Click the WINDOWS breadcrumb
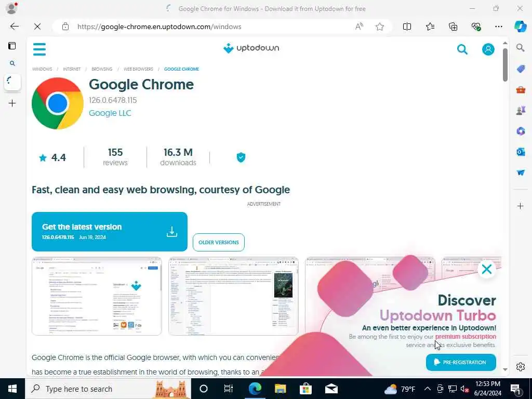The width and height of the screenshot is (532, 399). click(x=42, y=69)
